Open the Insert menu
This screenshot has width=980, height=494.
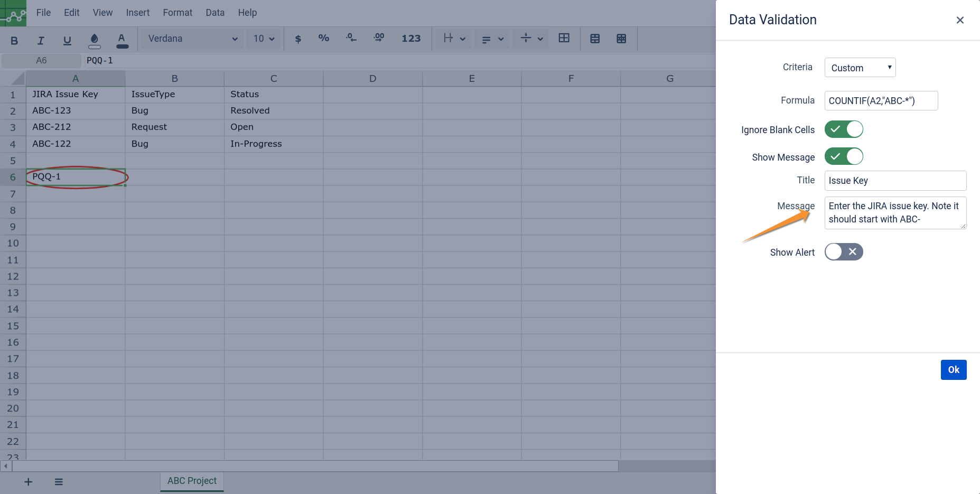coord(138,13)
